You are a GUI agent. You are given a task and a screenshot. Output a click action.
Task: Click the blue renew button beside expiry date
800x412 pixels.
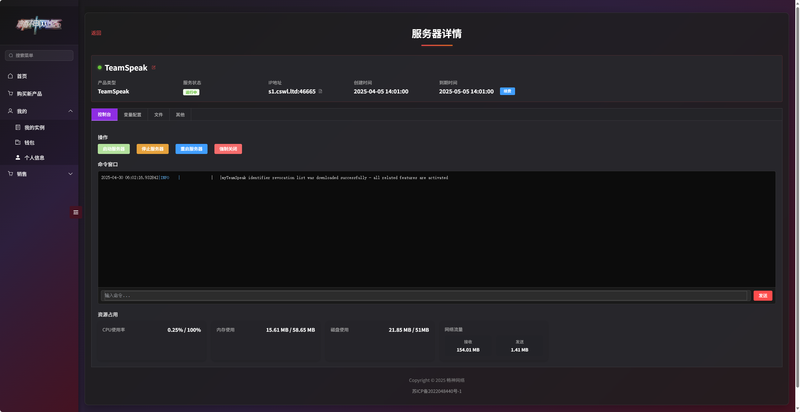[507, 91]
